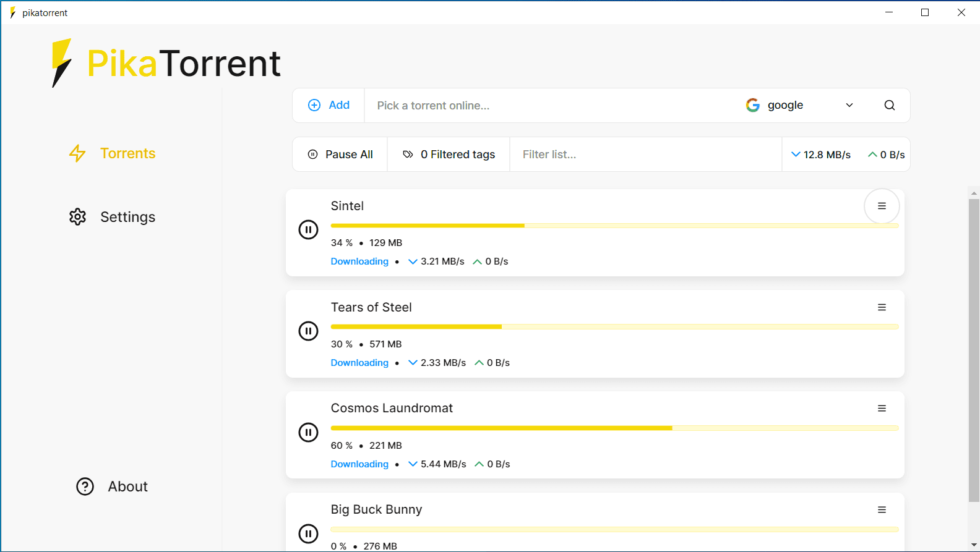
Task: Click the Add torrent plus icon
Action: 314,105
